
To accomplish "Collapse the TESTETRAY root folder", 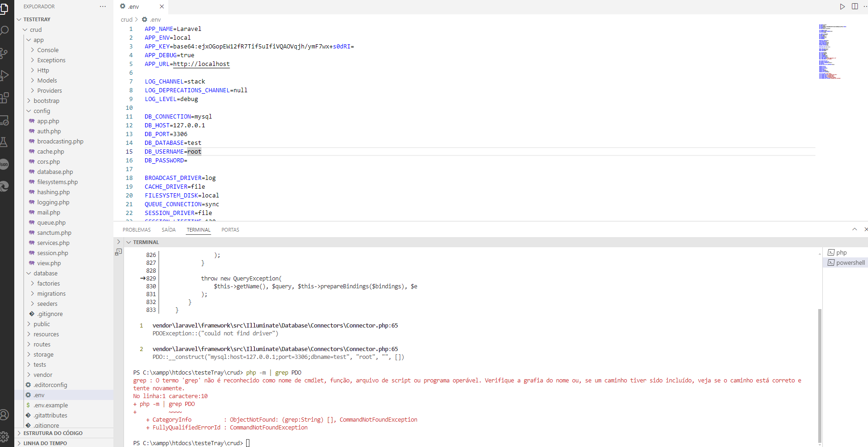I will point(64,19).
